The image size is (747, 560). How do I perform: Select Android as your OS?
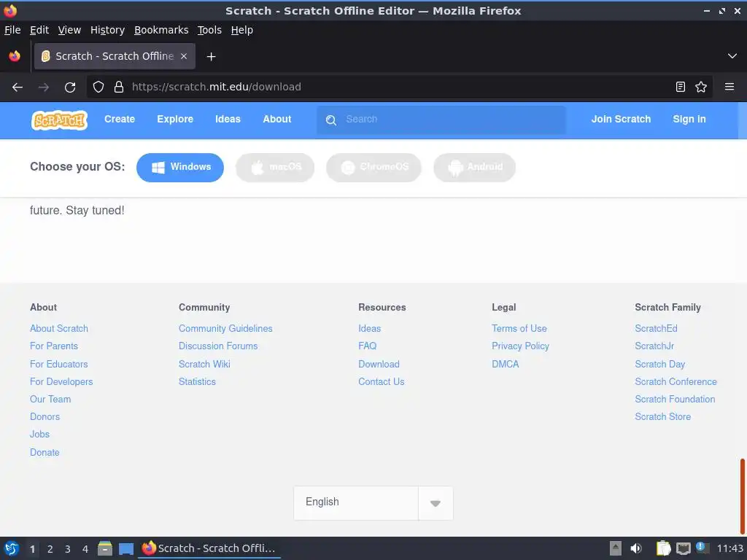[474, 167]
